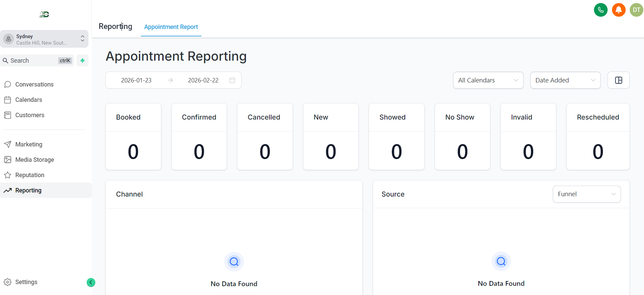Expand the All Calendars dropdown
The image size is (644, 295).
pos(488,80)
